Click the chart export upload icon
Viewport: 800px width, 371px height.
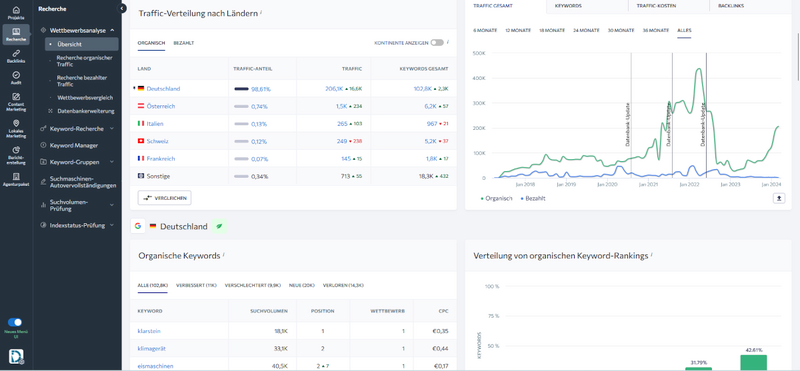[x=779, y=199]
